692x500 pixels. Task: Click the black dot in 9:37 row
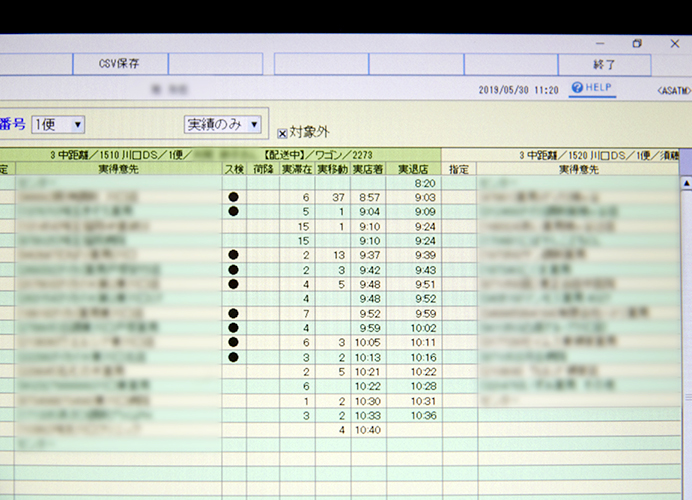tap(234, 255)
